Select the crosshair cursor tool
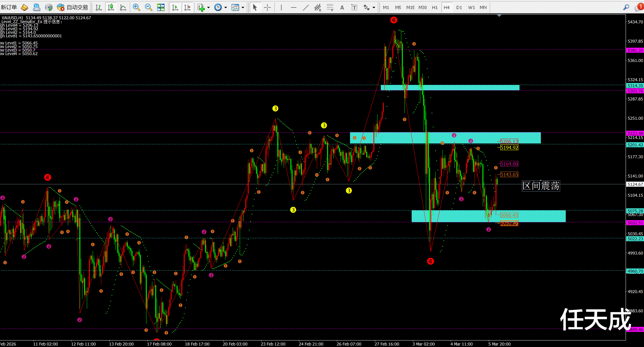The image size is (644, 347). point(267,7)
